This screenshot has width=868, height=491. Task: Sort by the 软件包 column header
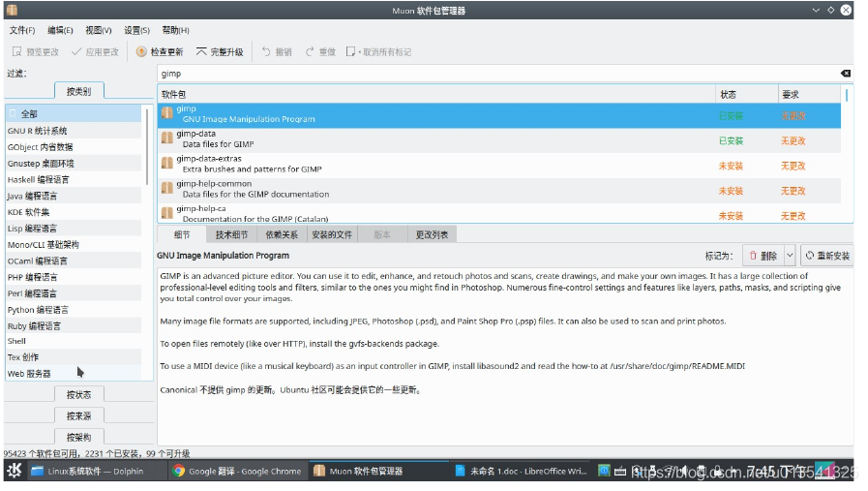(x=436, y=95)
